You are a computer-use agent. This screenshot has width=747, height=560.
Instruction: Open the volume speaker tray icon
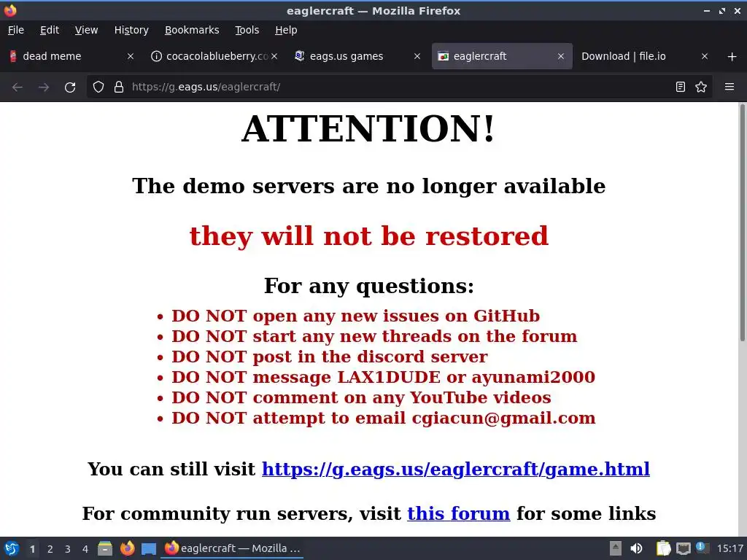tap(636, 548)
